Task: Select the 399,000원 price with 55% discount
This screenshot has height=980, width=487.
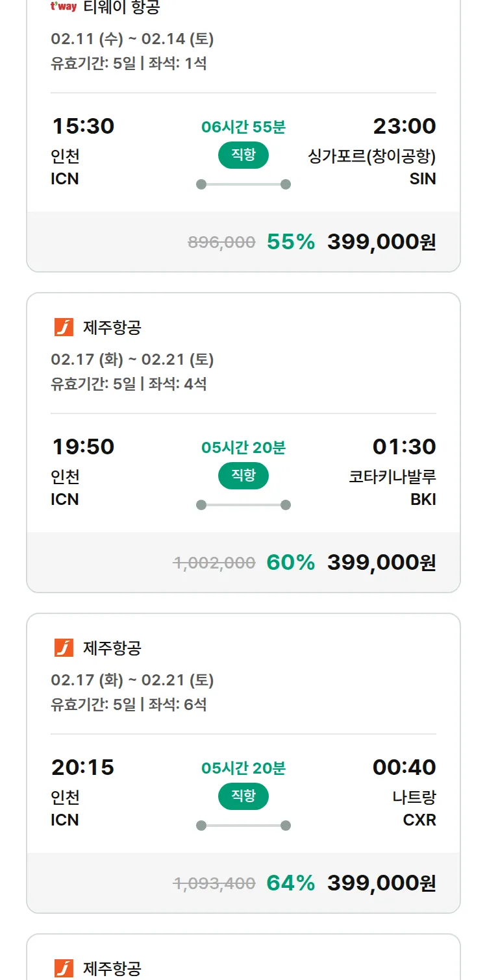Action: pos(381,242)
